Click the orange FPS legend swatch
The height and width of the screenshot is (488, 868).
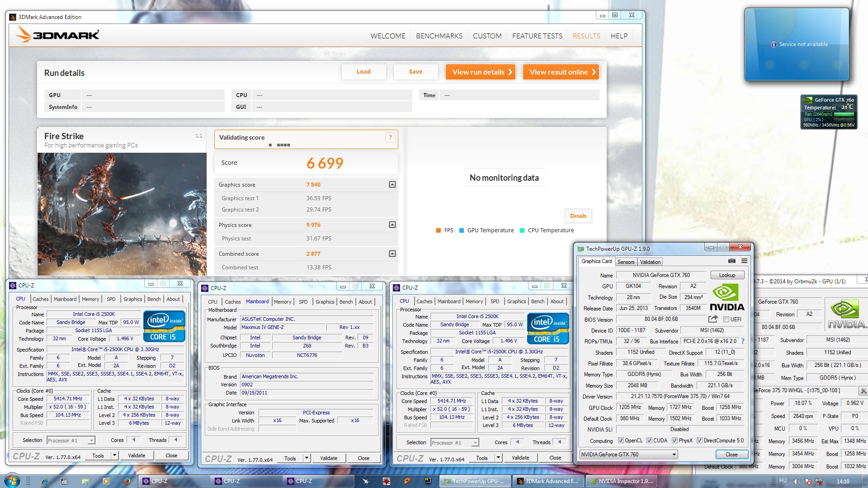click(439, 230)
